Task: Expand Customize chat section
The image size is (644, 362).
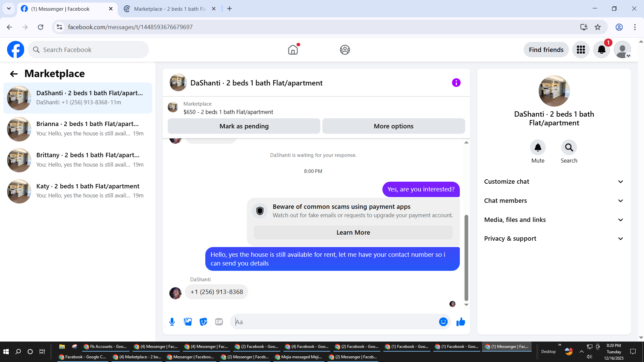Action: point(554,182)
